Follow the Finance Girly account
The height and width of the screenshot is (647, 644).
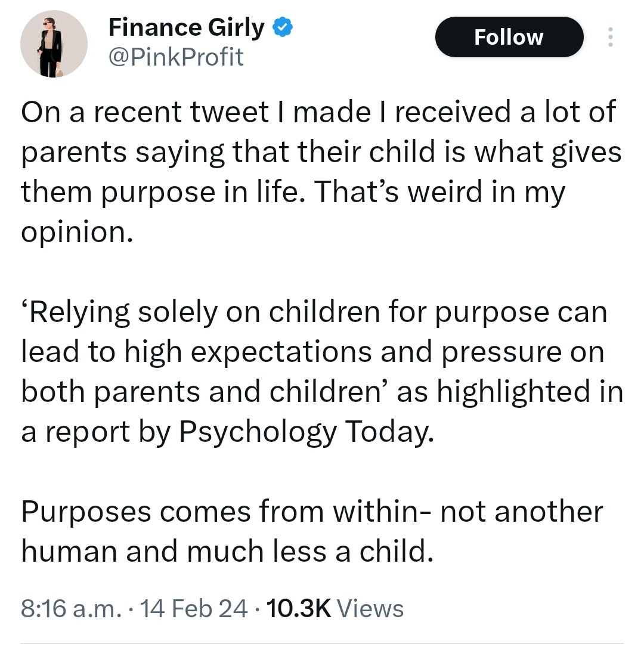point(509,37)
